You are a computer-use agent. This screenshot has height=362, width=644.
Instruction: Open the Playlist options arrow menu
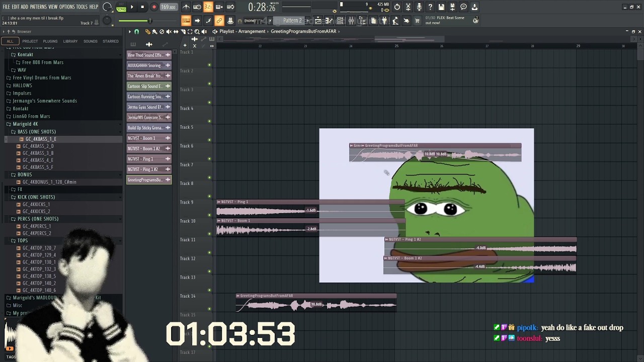[130, 31]
